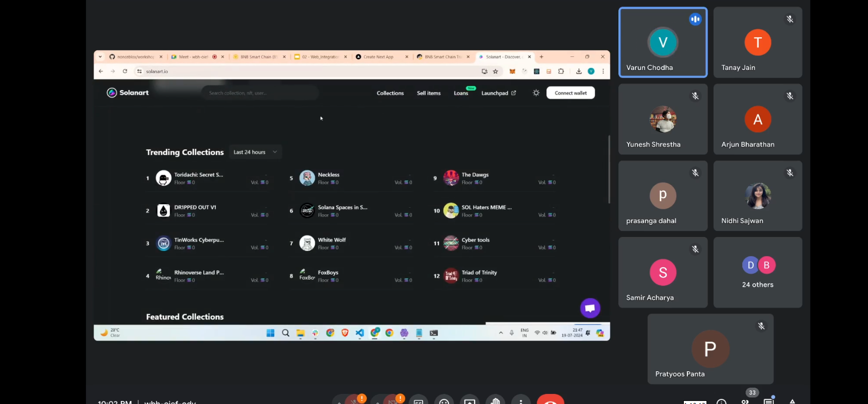Open the Windows taskbar search
Image resolution: width=868 pixels, height=404 pixels.
(286, 333)
